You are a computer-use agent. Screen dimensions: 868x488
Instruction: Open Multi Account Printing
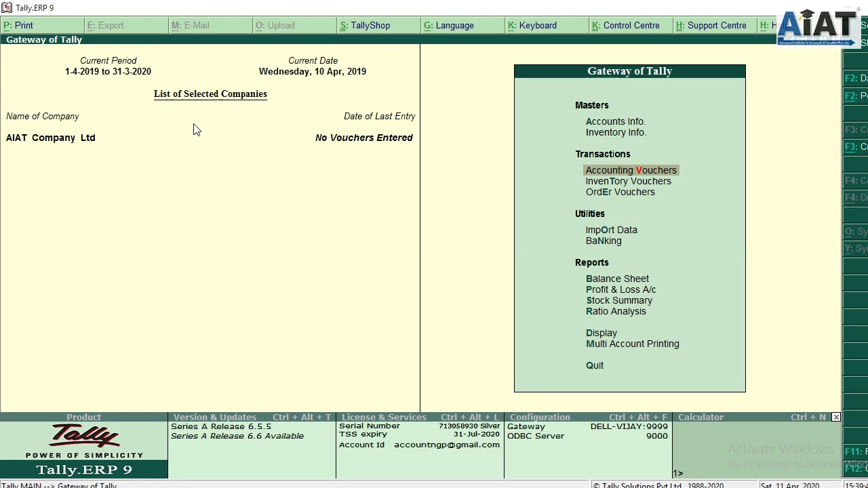pyautogui.click(x=632, y=344)
